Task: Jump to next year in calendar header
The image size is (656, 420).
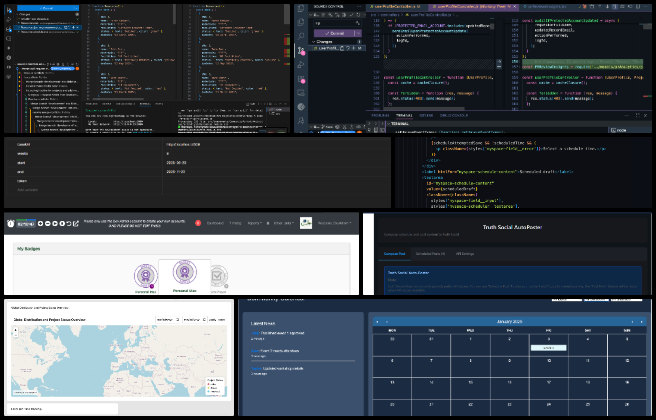Action: click(x=641, y=322)
